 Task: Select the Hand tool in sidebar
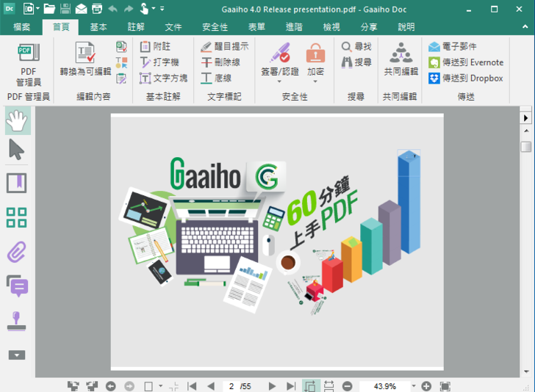(x=18, y=120)
